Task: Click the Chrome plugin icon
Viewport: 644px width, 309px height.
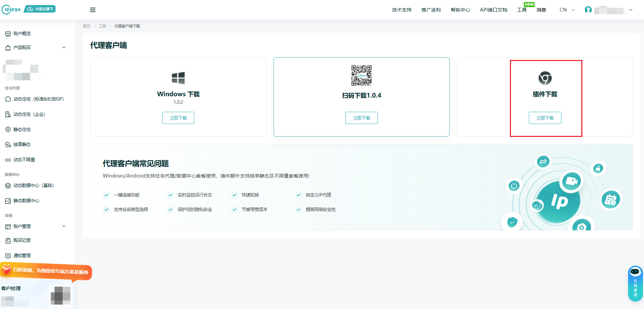Action: [545, 78]
